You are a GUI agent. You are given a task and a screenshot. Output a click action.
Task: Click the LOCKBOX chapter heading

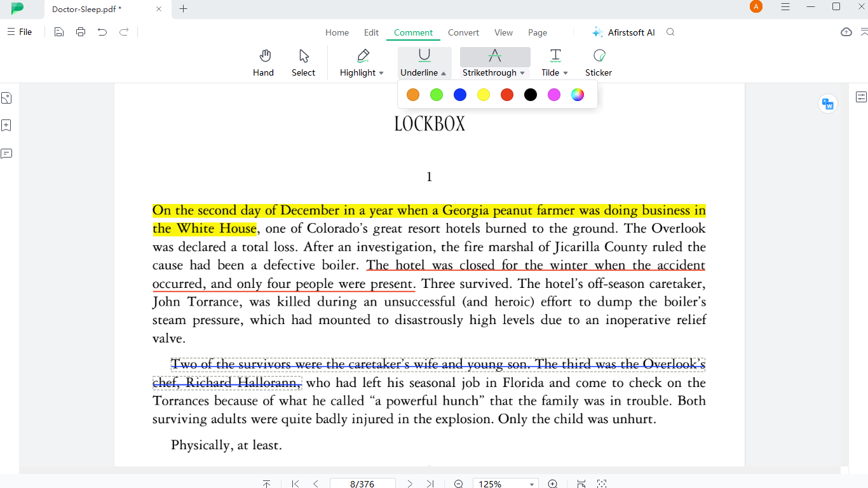click(x=430, y=124)
